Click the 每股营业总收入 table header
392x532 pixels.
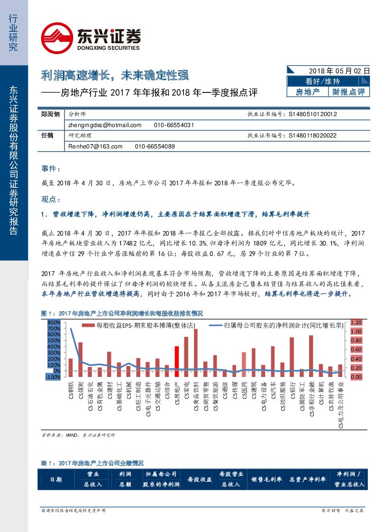231,479
